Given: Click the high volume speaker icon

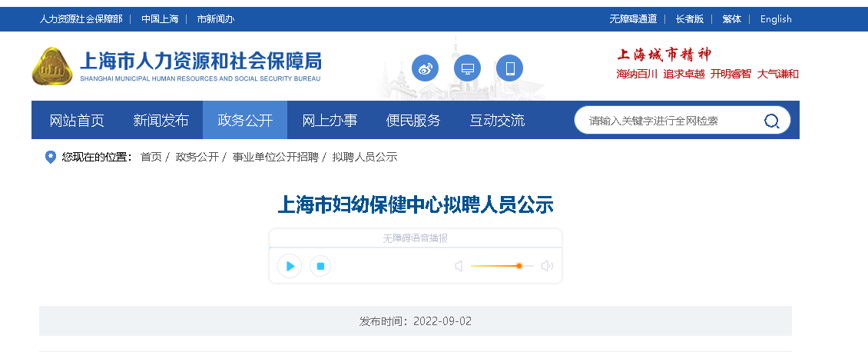Looking at the screenshot, I should (547, 266).
